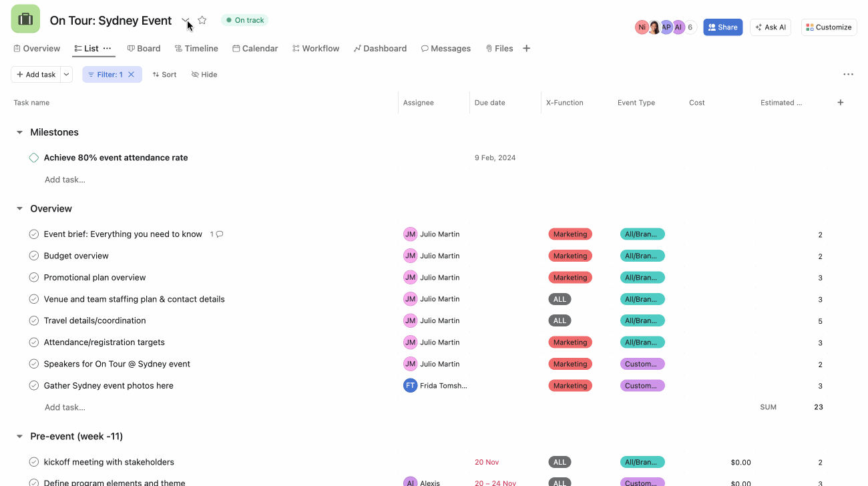The height and width of the screenshot is (486, 868).
Task: Click Add task field under Overview section
Action: pyautogui.click(x=65, y=407)
